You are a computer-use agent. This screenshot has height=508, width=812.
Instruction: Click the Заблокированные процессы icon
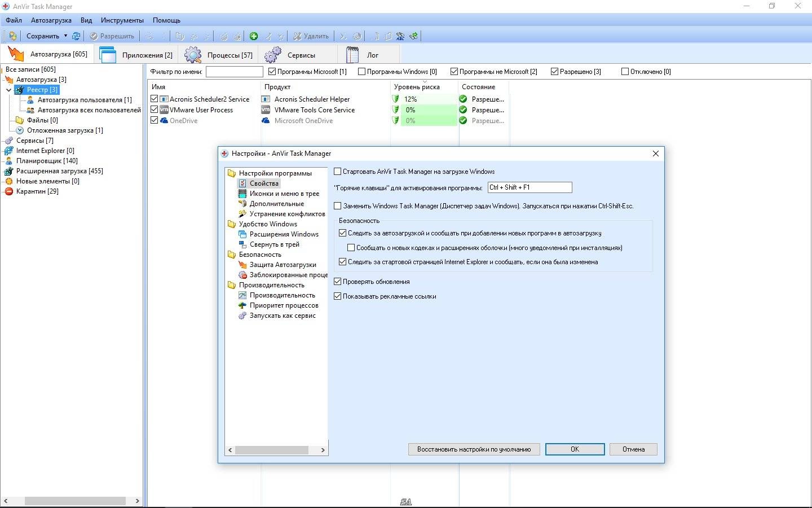click(x=242, y=275)
